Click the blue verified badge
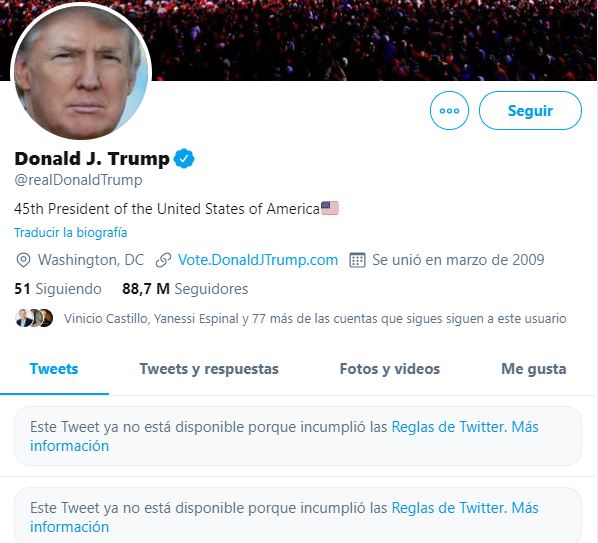598x543 pixels. point(184,159)
